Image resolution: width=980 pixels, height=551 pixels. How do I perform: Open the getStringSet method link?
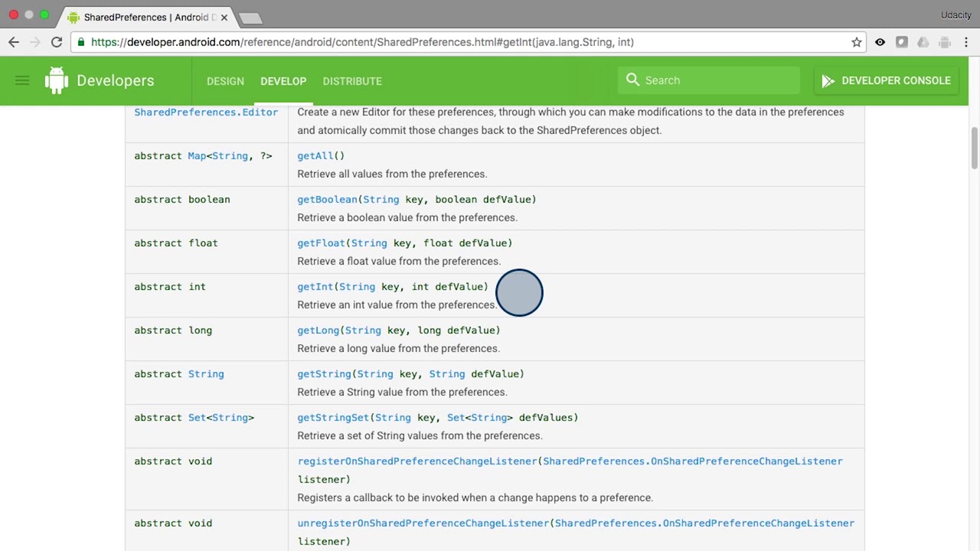(333, 417)
